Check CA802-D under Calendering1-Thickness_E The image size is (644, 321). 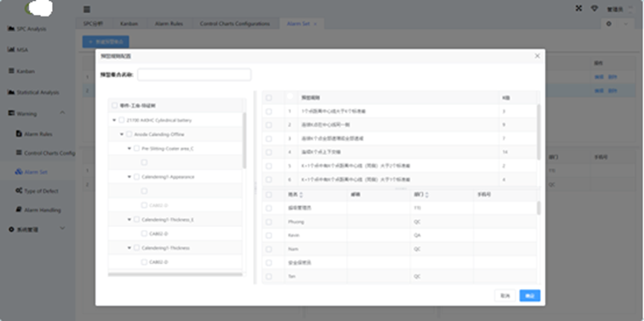[144, 233]
